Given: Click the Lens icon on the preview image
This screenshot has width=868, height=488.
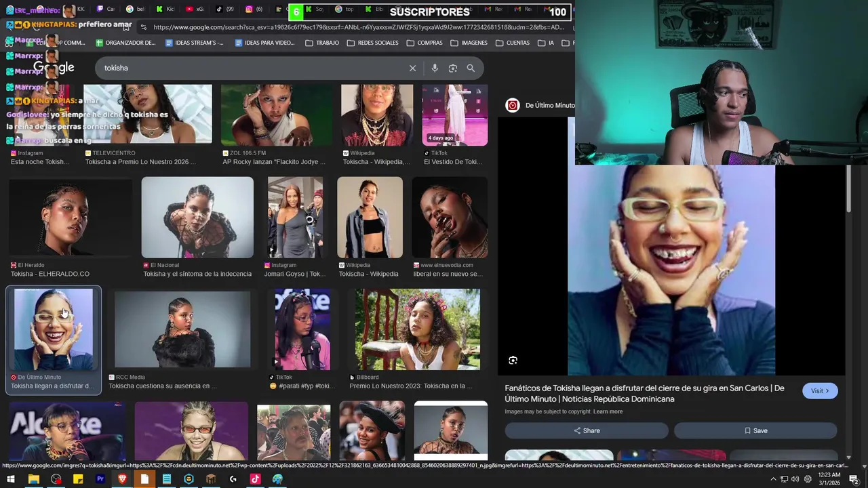Looking at the screenshot, I should (513, 361).
